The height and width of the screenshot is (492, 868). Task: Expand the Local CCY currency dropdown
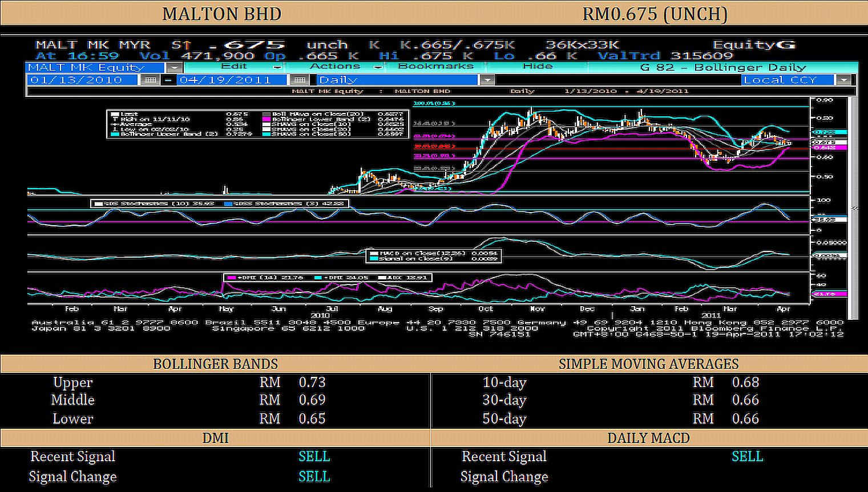(x=843, y=80)
